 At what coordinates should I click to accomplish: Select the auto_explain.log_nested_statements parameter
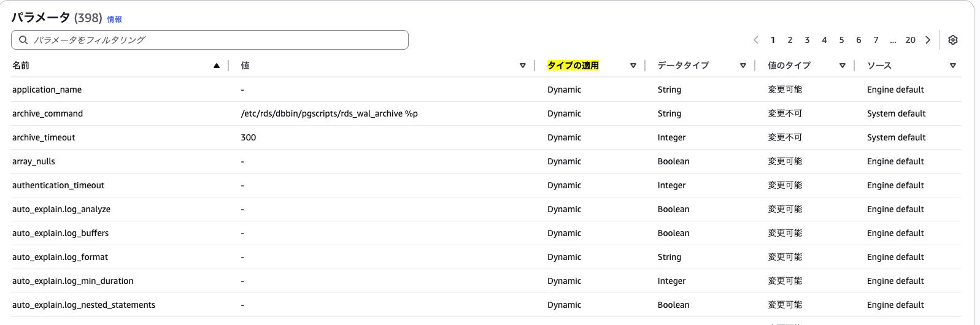tap(83, 305)
